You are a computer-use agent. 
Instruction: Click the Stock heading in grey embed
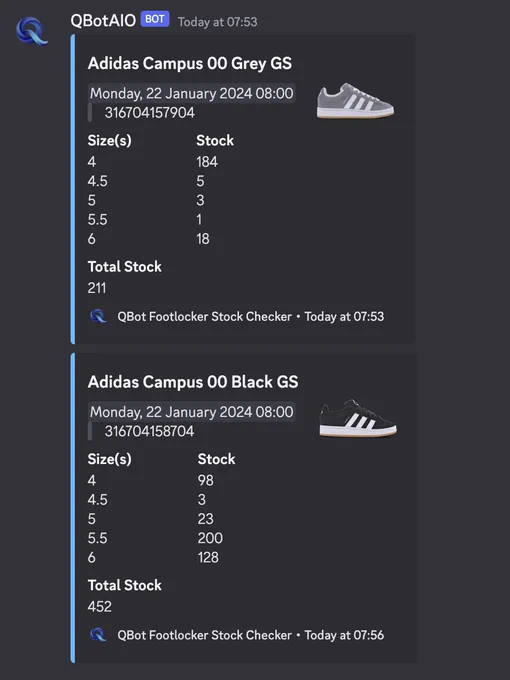click(215, 141)
